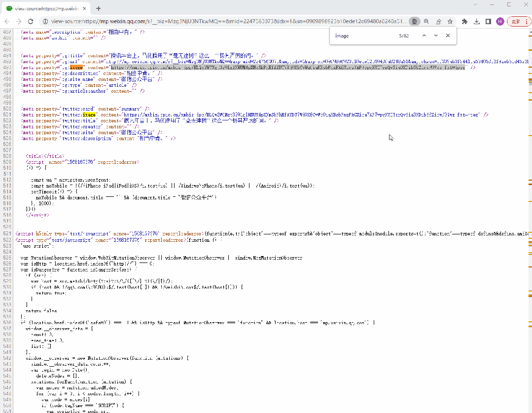Open the Extensions puzzle-piece menu
The height and width of the screenshot is (413, 532).
pyautogui.click(x=465, y=21)
